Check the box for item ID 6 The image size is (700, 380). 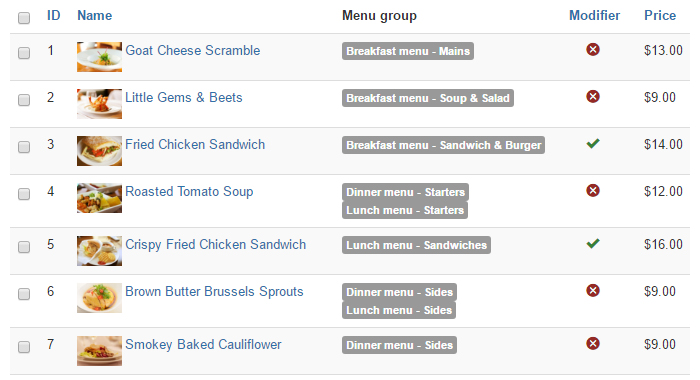click(24, 294)
